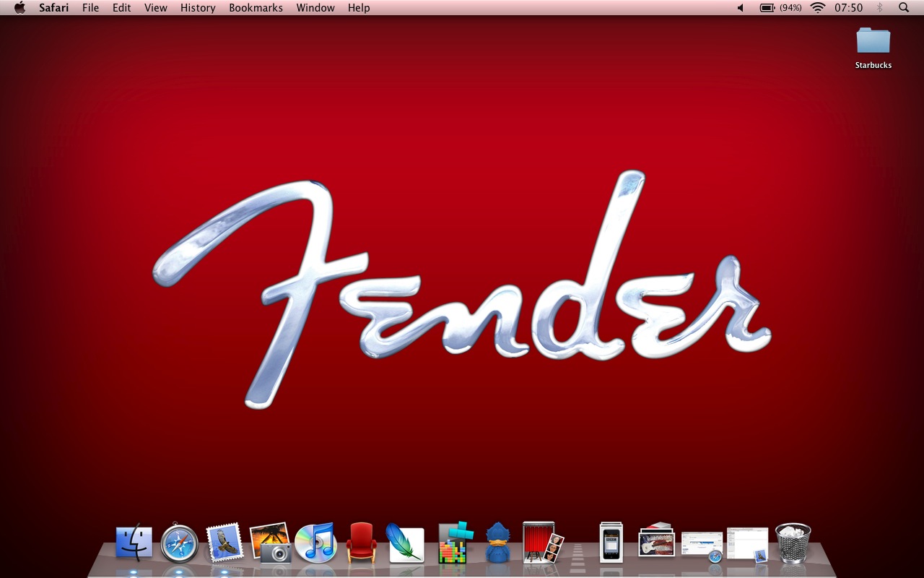Open the Edit menu
The height and width of the screenshot is (578, 924).
coord(121,8)
